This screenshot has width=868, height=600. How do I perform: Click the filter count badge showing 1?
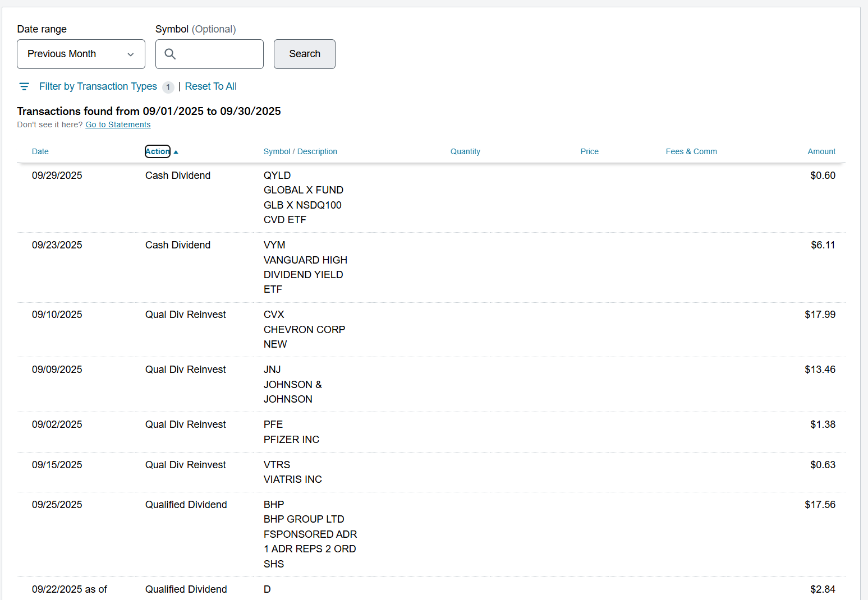click(168, 87)
